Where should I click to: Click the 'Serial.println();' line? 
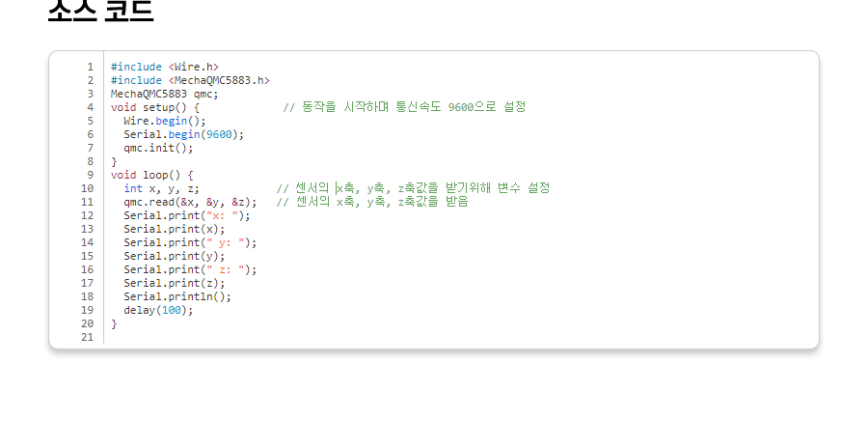pos(177,296)
